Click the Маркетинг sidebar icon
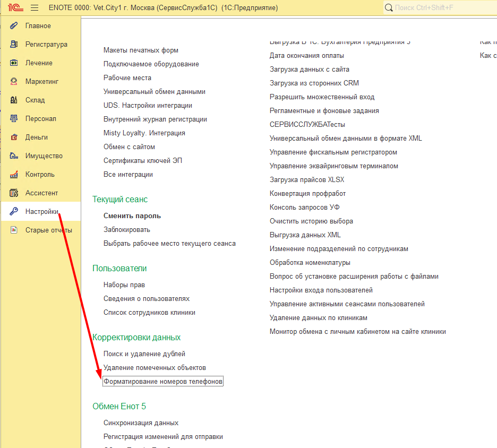Viewport: 497px width, 448px height. click(14, 82)
